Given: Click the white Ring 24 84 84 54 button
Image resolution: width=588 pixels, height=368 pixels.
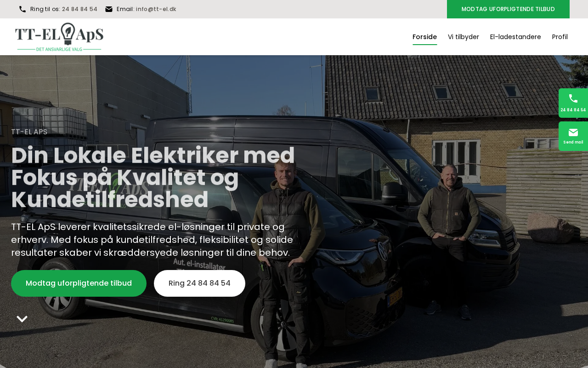Looking at the screenshot, I should click(x=199, y=283).
